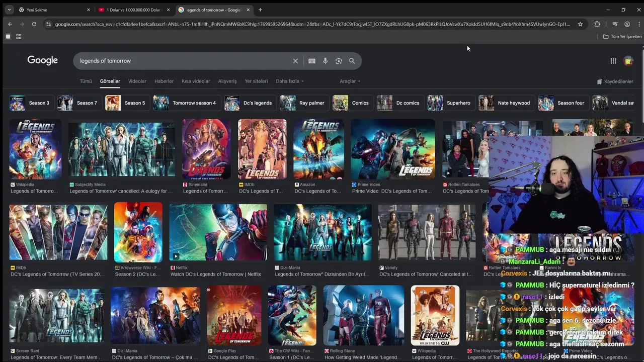Viewport: 644px width, 362px height.
Task: Switch to the Tümü results tab
Action: point(86,81)
